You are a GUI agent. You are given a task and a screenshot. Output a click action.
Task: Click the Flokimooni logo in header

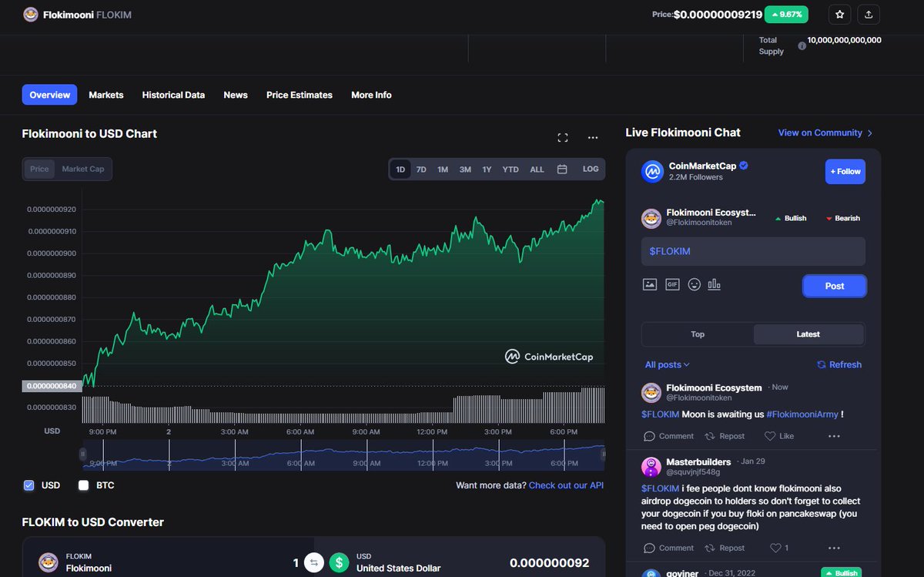pos(31,15)
